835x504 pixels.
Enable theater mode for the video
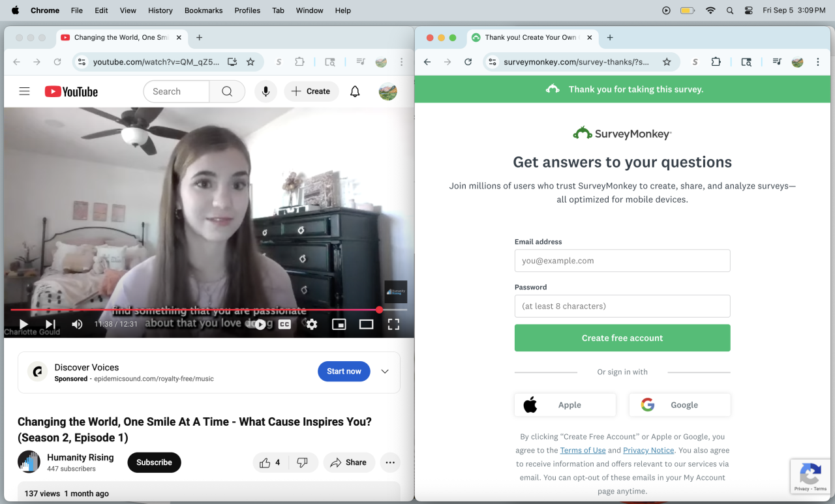366,324
